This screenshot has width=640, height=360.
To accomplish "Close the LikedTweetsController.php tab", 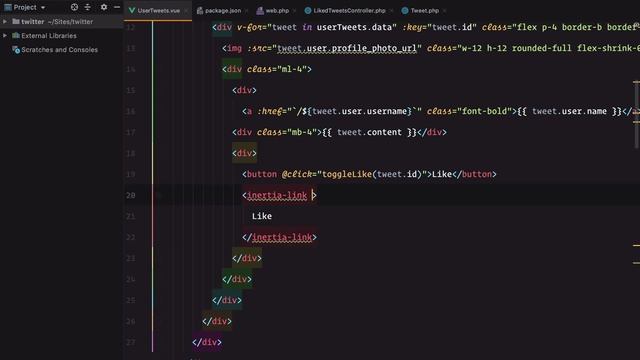I will coord(391,11).
